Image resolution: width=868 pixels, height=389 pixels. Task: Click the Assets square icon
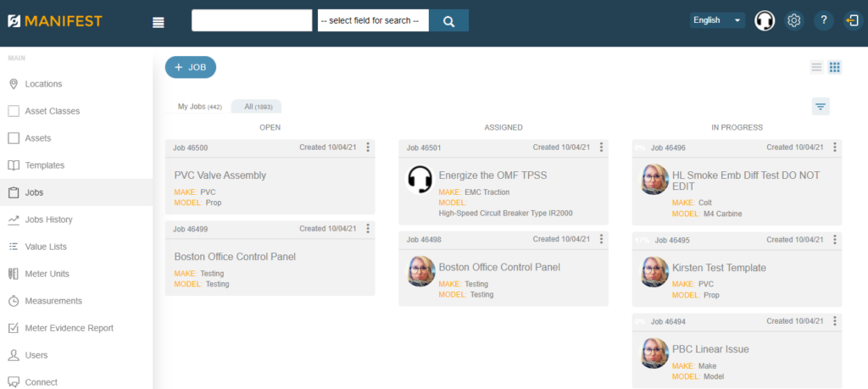point(14,138)
